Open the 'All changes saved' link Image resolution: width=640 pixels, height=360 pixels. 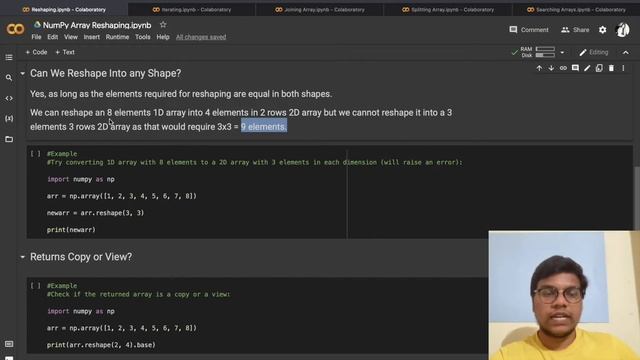point(201,37)
